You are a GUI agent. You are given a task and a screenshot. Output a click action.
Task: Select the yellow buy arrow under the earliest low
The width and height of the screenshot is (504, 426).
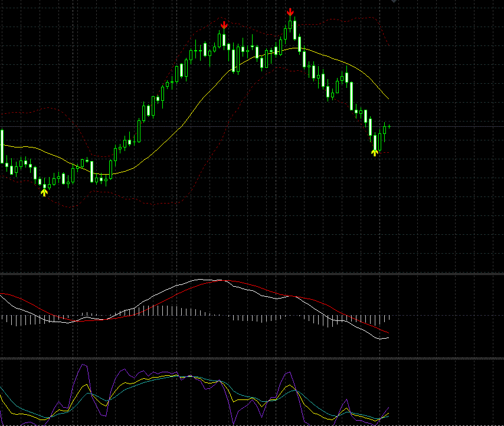click(44, 192)
